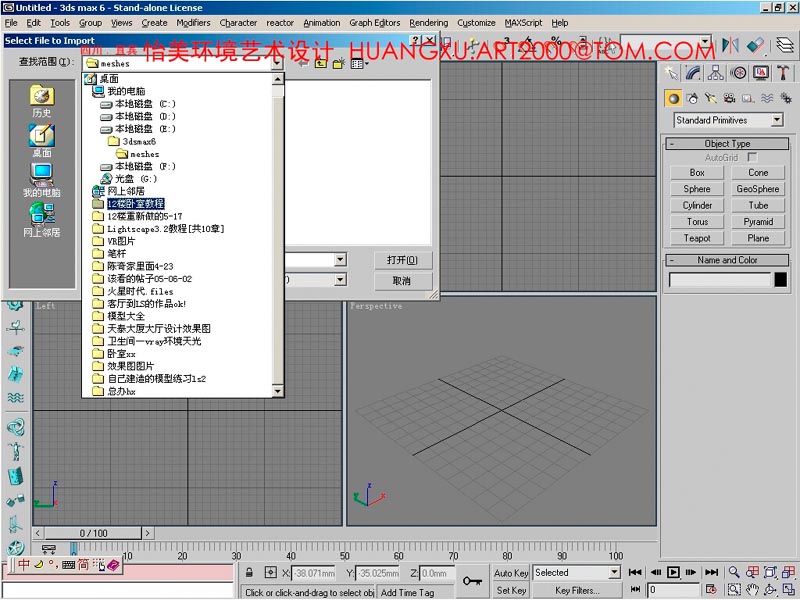Click the GeoSphere button
This screenshot has height=600, width=800.
click(758, 189)
